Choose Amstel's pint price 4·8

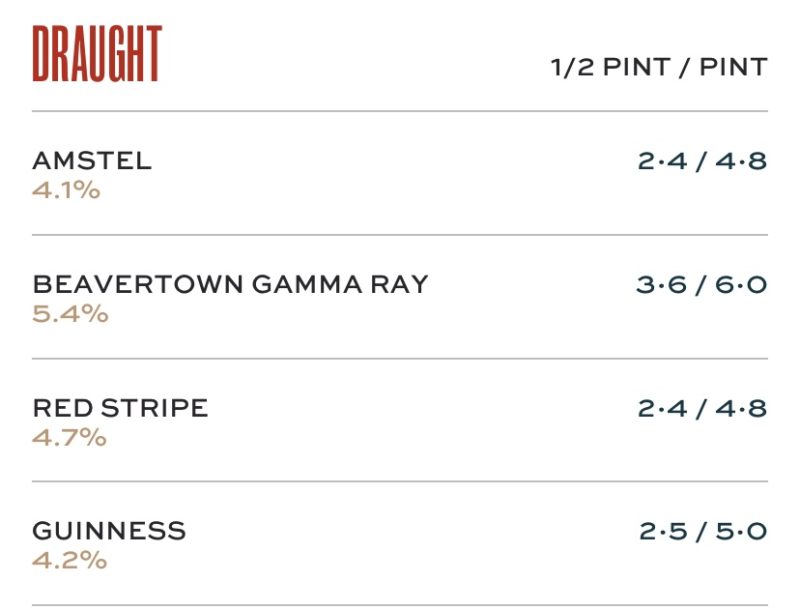[x=742, y=161]
